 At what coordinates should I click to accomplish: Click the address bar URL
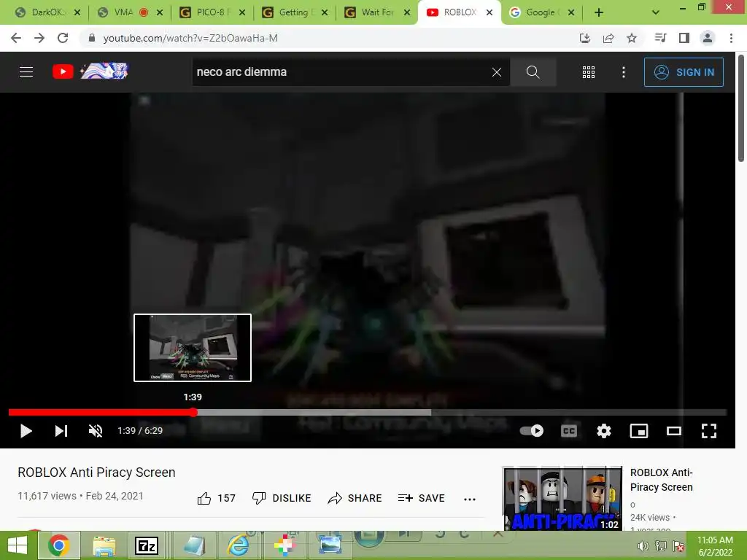coord(190,38)
